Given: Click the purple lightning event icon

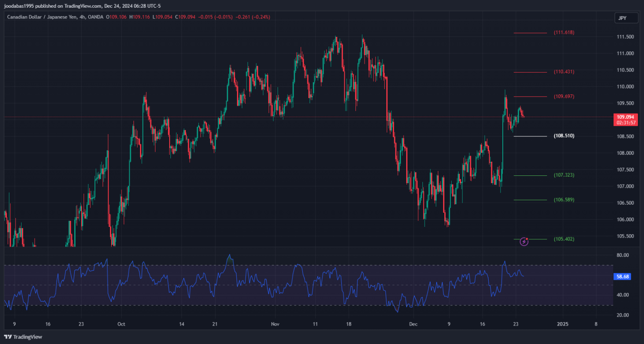Looking at the screenshot, I should (x=524, y=241).
